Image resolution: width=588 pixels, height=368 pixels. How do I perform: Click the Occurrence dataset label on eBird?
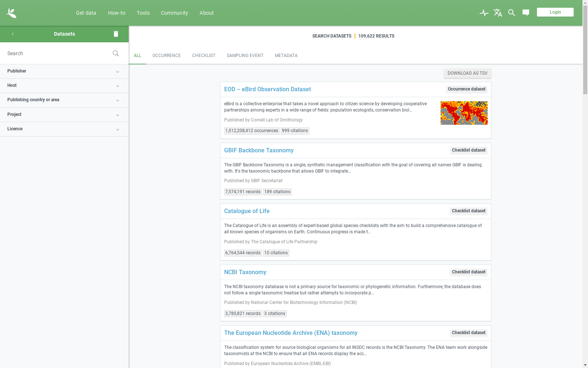467,89
